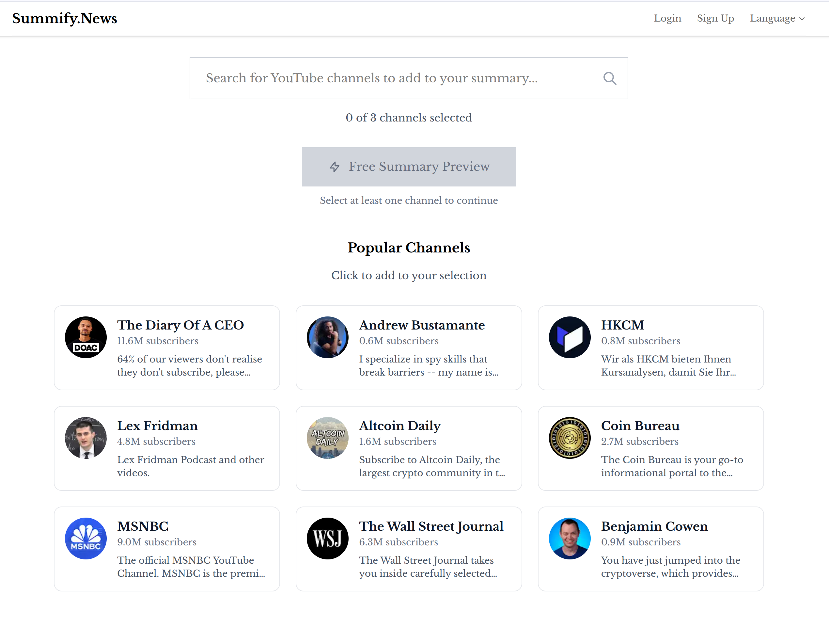The width and height of the screenshot is (829, 644).
Task: Add Andrew Bustamante to your selection
Action: tap(408, 347)
